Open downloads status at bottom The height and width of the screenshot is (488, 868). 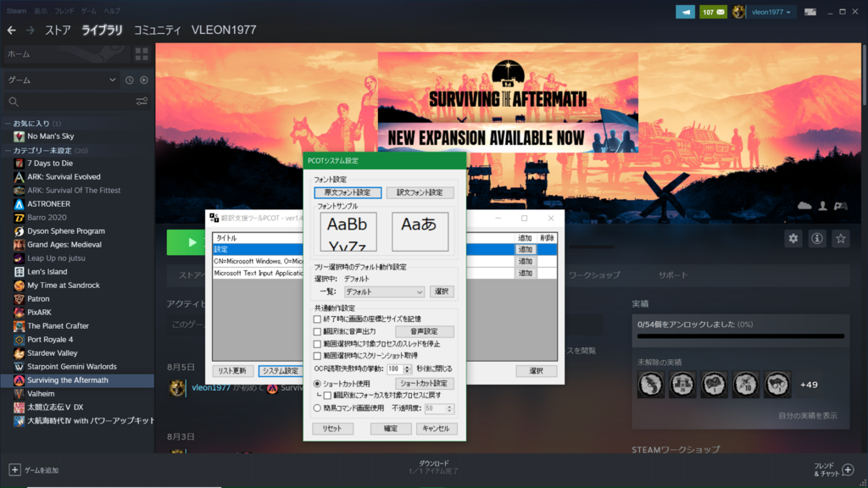pos(433,468)
